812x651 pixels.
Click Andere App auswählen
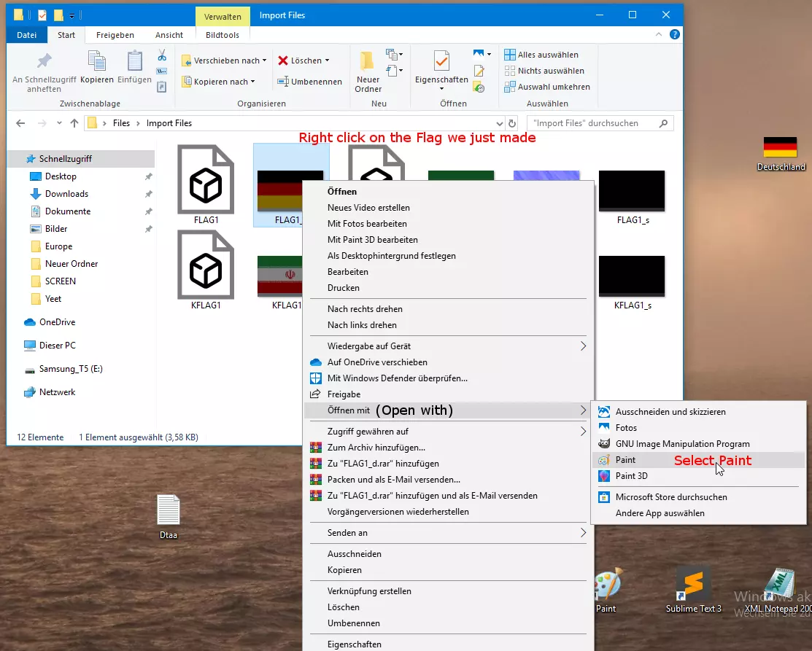coord(699,513)
